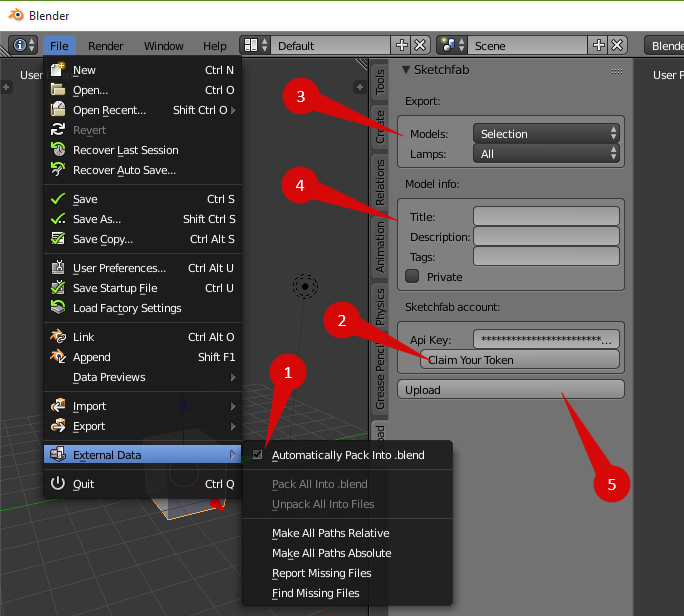Click the info editor type icon
Image resolution: width=684 pixels, height=616 pixels.
point(24,45)
